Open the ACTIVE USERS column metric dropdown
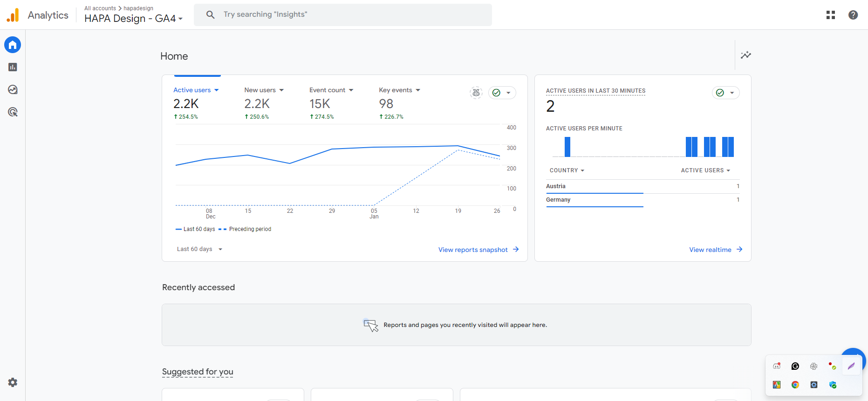This screenshot has width=868, height=401. pos(705,170)
